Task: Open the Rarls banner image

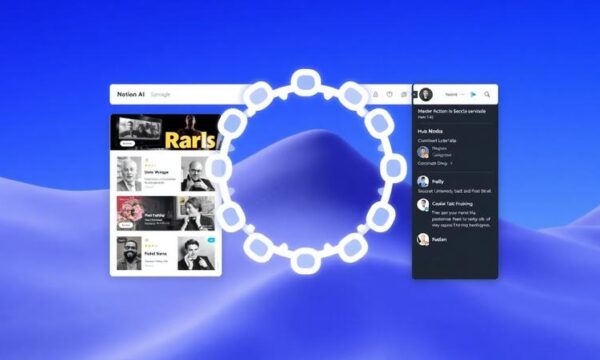Action: click(165, 132)
